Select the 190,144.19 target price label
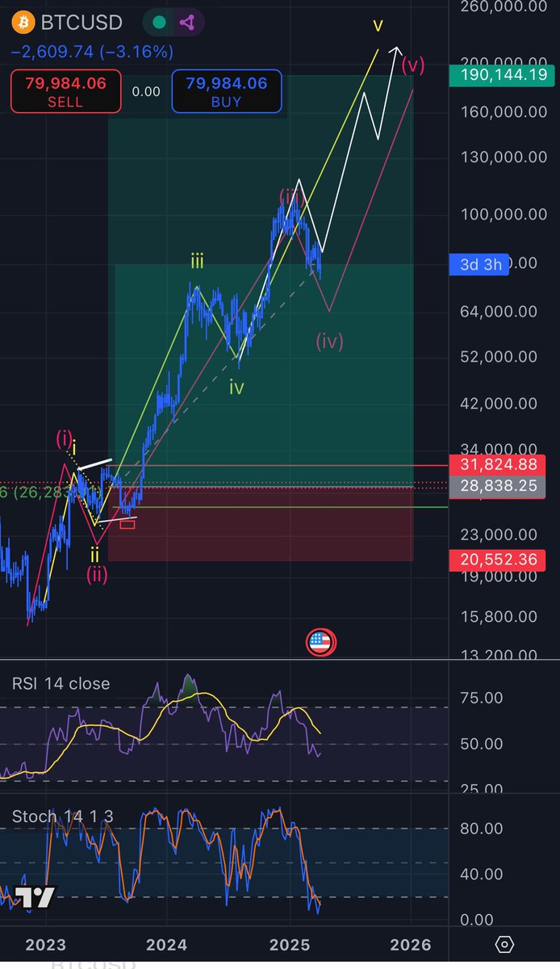The height and width of the screenshot is (969, 560). [501, 75]
